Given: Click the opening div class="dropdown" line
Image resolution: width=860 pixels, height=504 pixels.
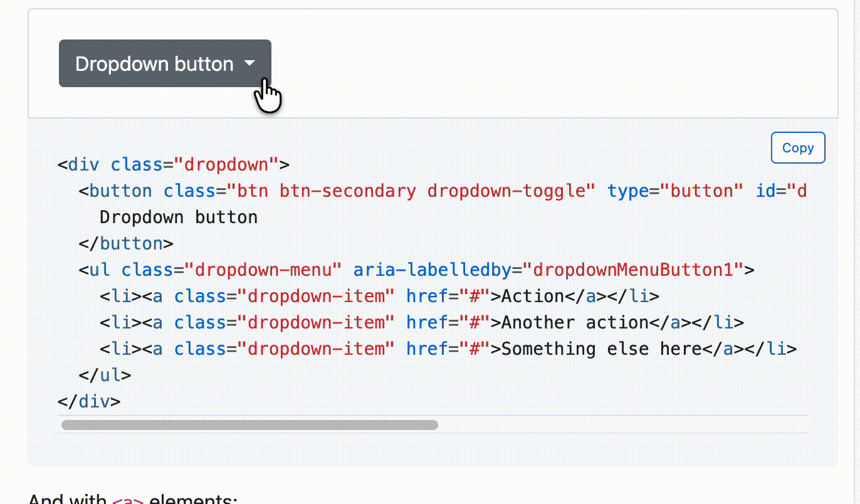Looking at the screenshot, I should (x=174, y=165).
